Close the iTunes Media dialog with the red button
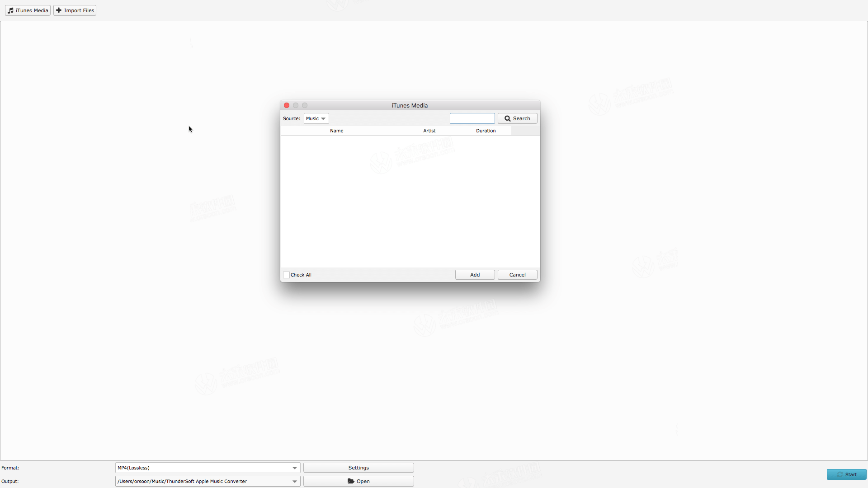This screenshot has width=868, height=488. [287, 105]
